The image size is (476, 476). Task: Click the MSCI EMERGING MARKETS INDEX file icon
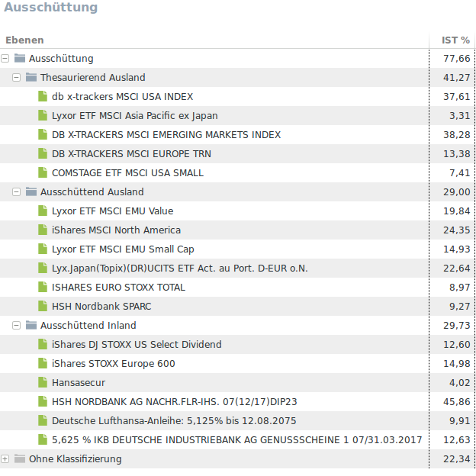43,134
